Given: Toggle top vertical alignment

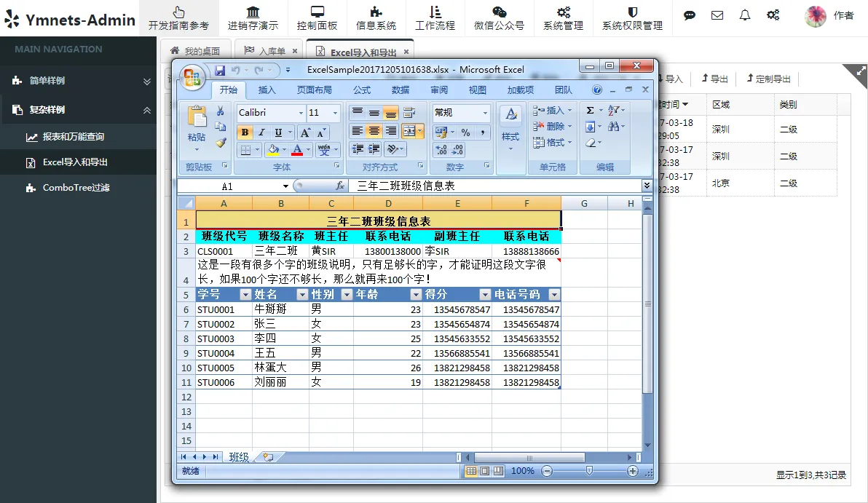Looking at the screenshot, I should click(358, 113).
